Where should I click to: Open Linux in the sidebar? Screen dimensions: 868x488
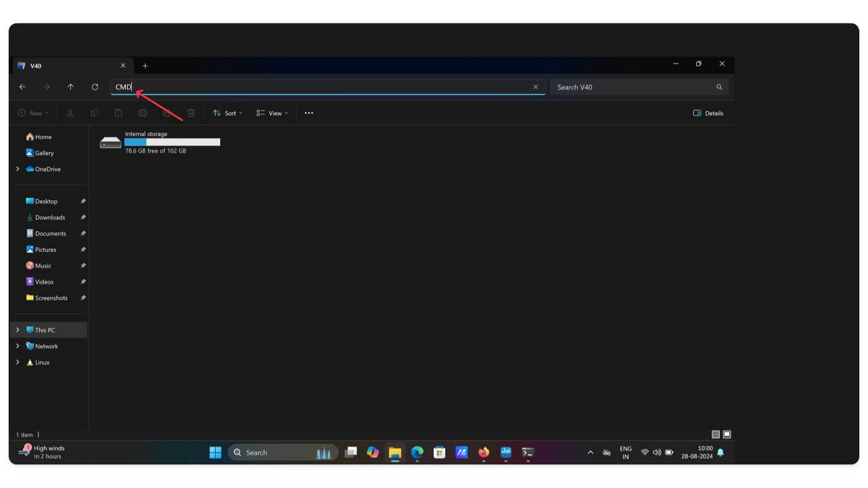click(38, 363)
